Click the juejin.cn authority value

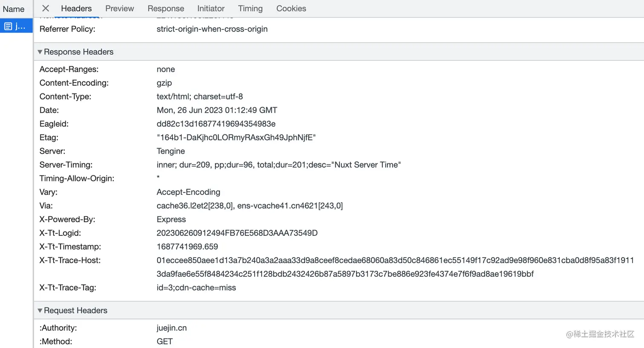[172, 328]
